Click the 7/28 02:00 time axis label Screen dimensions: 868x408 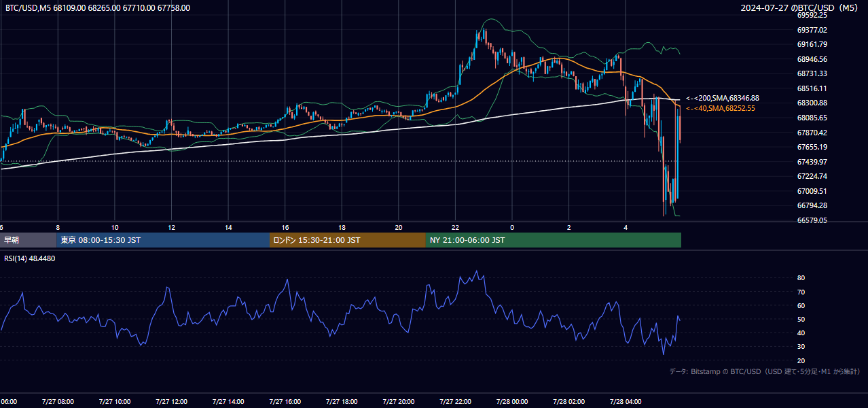coord(569,402)
